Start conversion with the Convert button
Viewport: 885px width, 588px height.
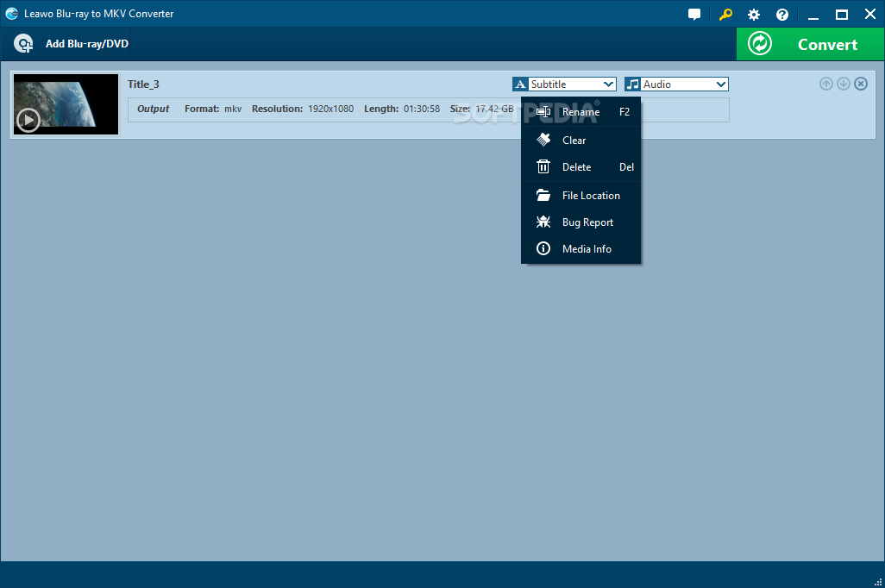point(811,44)
